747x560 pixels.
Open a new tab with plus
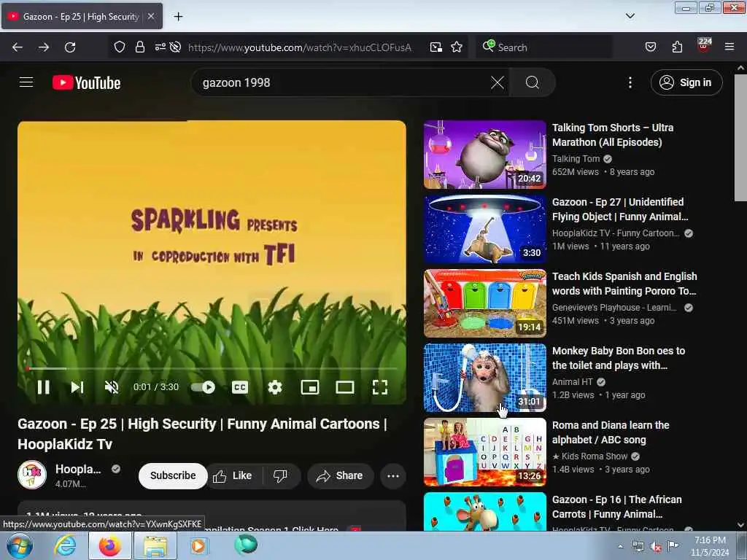(x=178, y=17)
